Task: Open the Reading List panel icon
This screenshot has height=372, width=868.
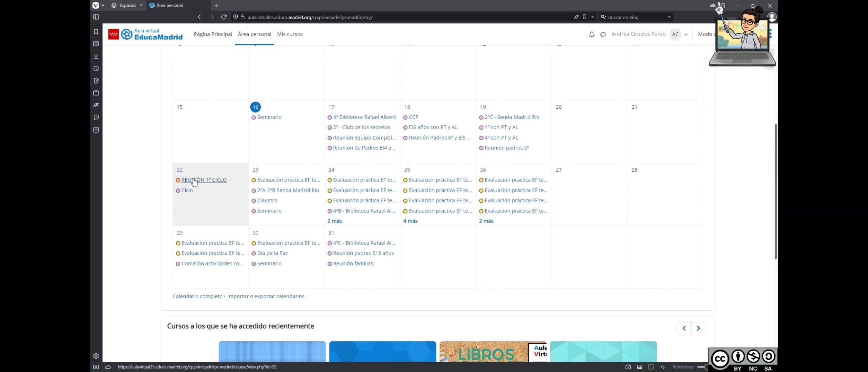Action: click(x=96, y=44)
